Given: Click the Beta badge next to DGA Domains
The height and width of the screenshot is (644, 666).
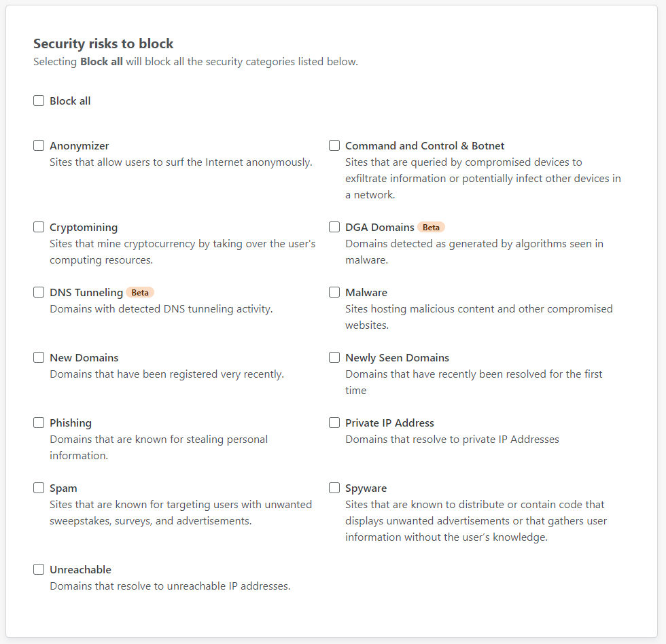Looking at the screenshot, I should [431, 228].
